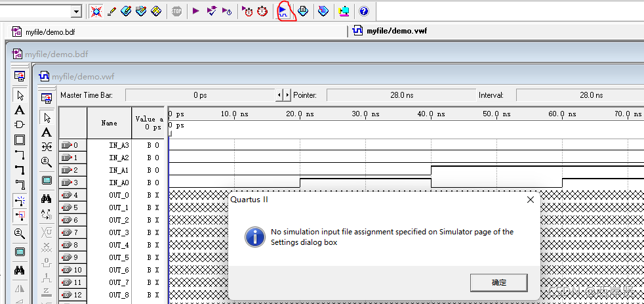
Task: Expand the project entity dropdown arrow
Action: tap(76, 12)
